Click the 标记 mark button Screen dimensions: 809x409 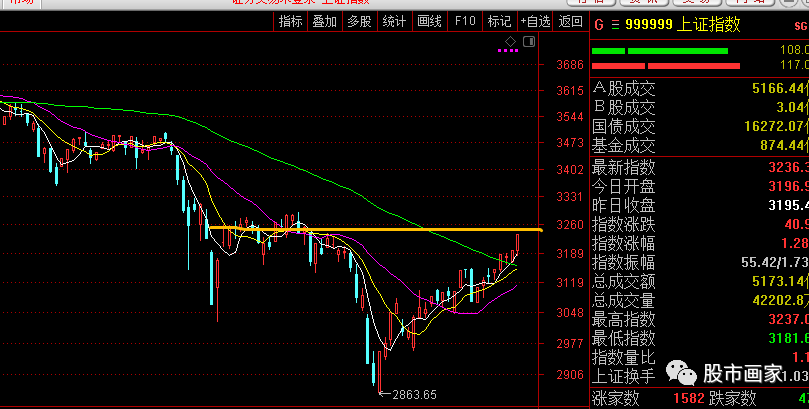pyautogui.click(x=499, y=21)
